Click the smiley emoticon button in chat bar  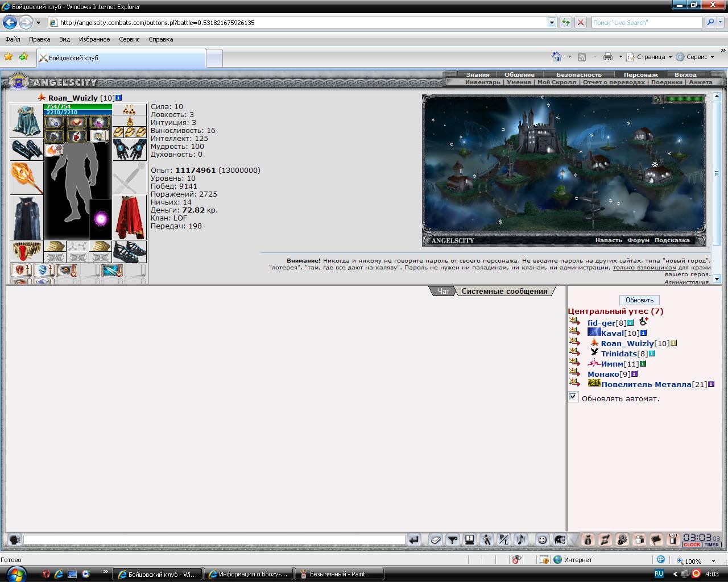coord(543,539)
